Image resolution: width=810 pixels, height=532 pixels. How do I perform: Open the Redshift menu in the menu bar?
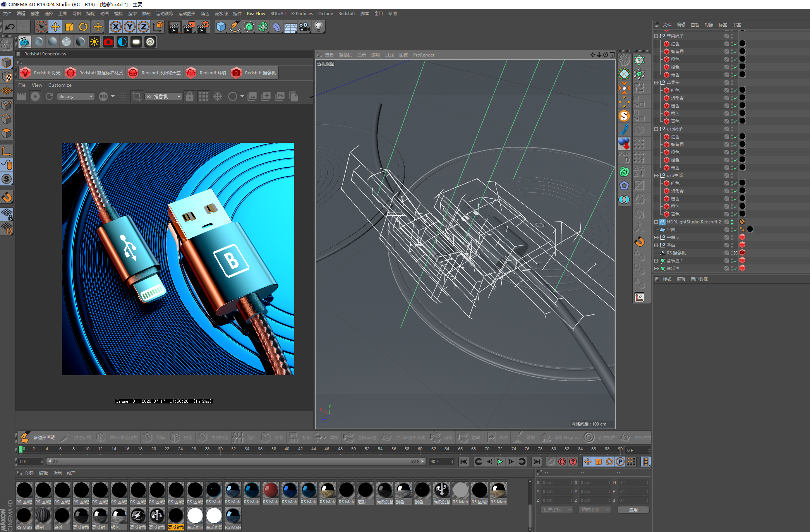[x=346, y=14]
